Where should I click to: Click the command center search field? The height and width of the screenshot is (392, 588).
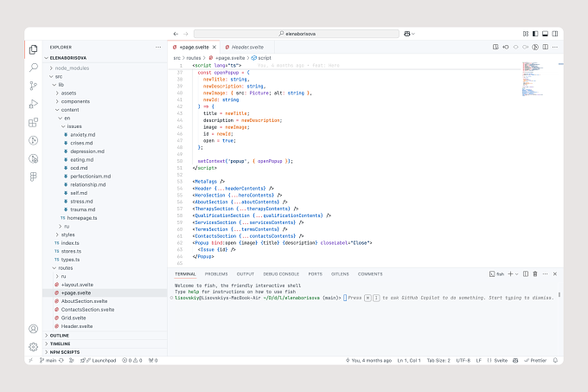(297, 34)
